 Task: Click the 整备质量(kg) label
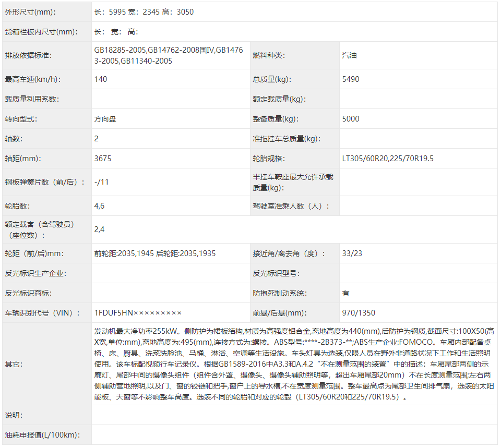click(x=276, y=119)
